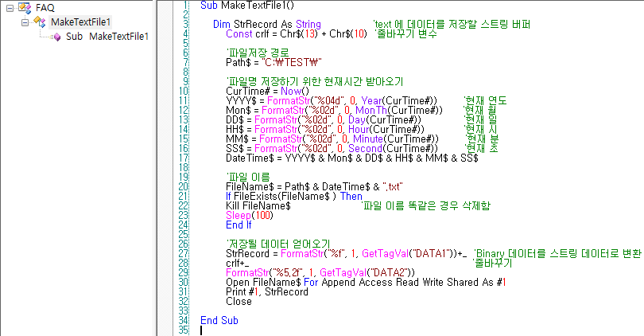Click the 'Binary 데이터를 스트링 데이터로 변환 comment
Image resolution: width=644 pixels, height=336 pixels.
[x=558, y=253]
